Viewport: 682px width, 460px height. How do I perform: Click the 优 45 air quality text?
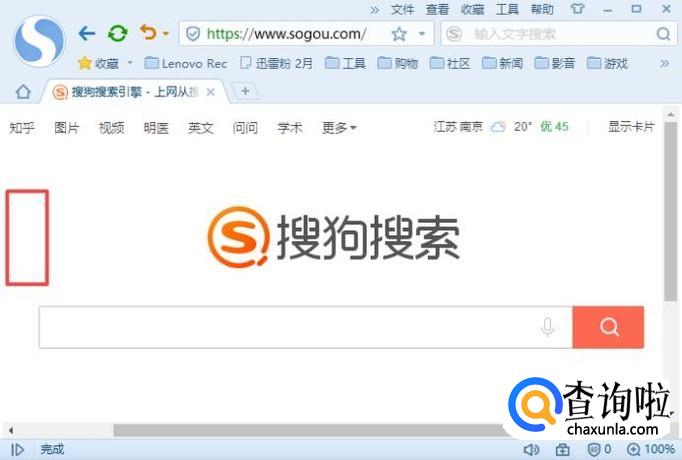(554, 127)
